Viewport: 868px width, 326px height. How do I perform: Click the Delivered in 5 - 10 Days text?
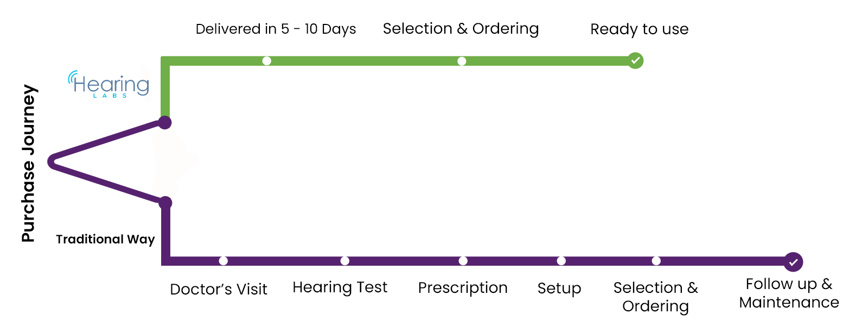[x=276, y=29]
